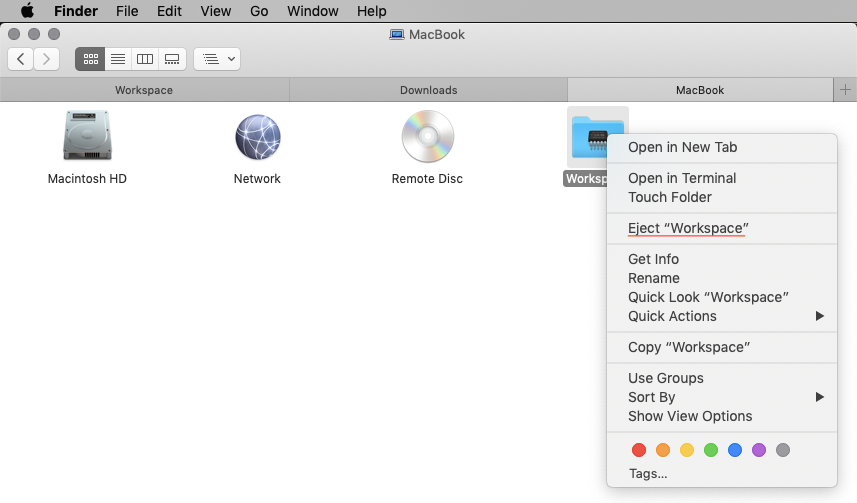Choose Open in New Tab
The height and width of the screenshot is (503, 857).
point(722,147)
